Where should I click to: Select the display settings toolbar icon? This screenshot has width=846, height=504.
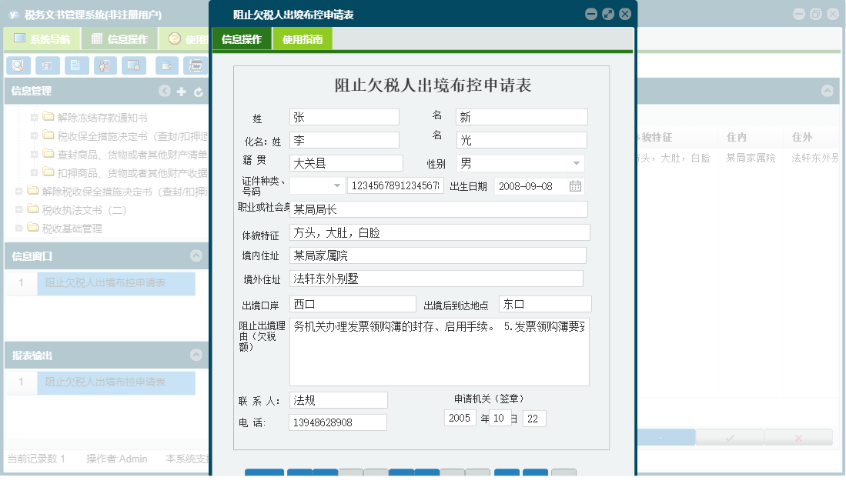(134, 65)
